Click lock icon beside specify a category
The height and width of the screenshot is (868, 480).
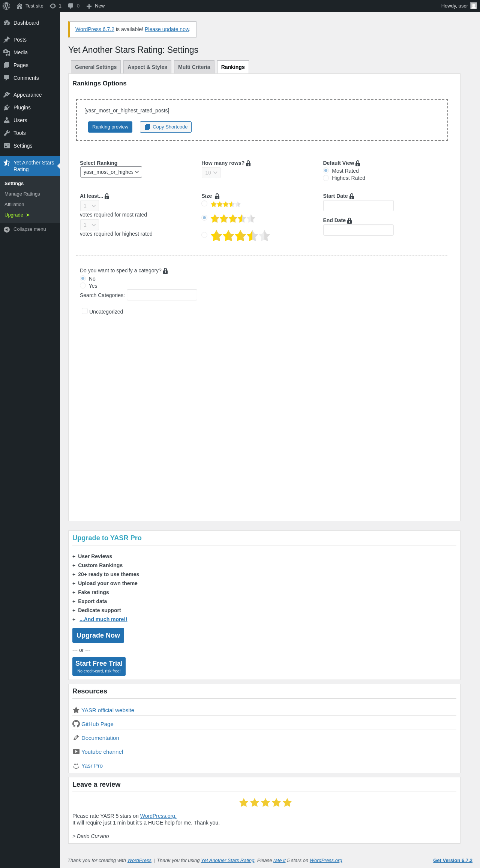click(165, 271)
